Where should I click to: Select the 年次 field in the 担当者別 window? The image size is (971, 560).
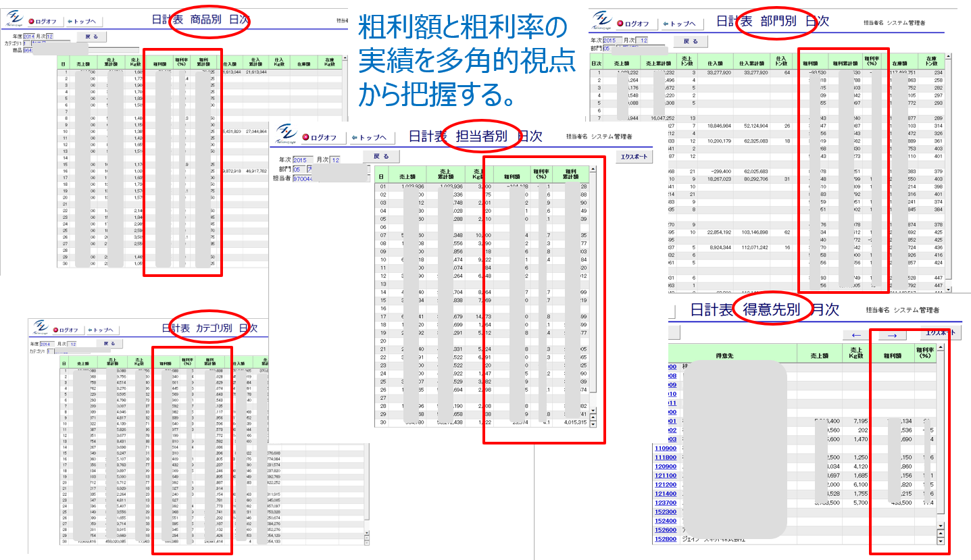[304, 160]
